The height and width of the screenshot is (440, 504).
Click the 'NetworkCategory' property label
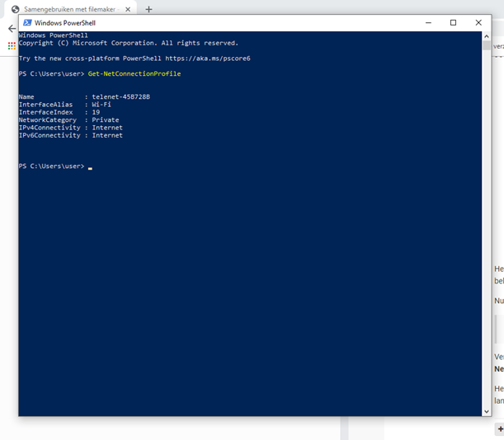[x=48, y=120]
